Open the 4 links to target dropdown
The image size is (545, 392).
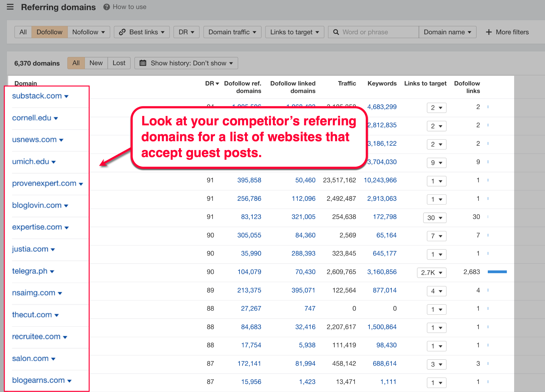pyautogui.click(x=437, y=291)
